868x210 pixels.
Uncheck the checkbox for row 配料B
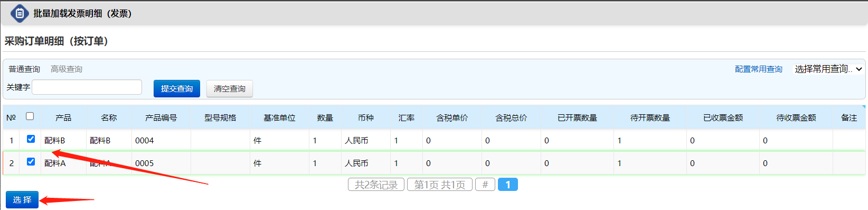tap(31, 139)
